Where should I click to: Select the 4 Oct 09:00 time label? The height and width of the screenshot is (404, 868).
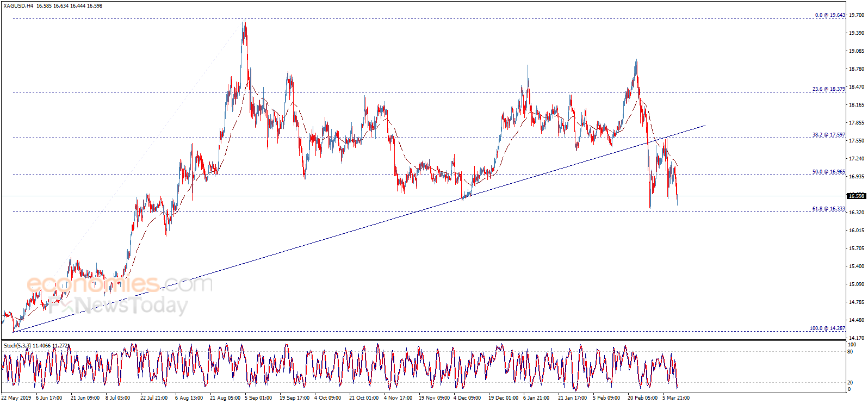pos(327,398)
